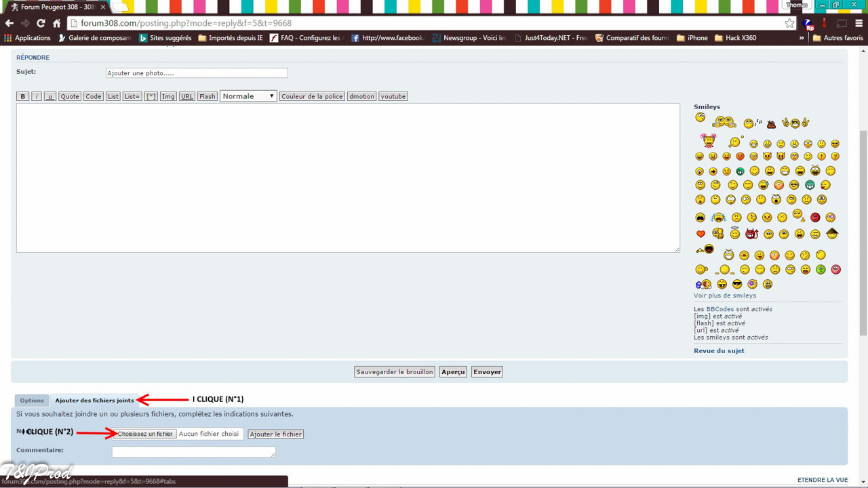
Task: Open the Voir plus de smileys link
Action: click(724, 296)
